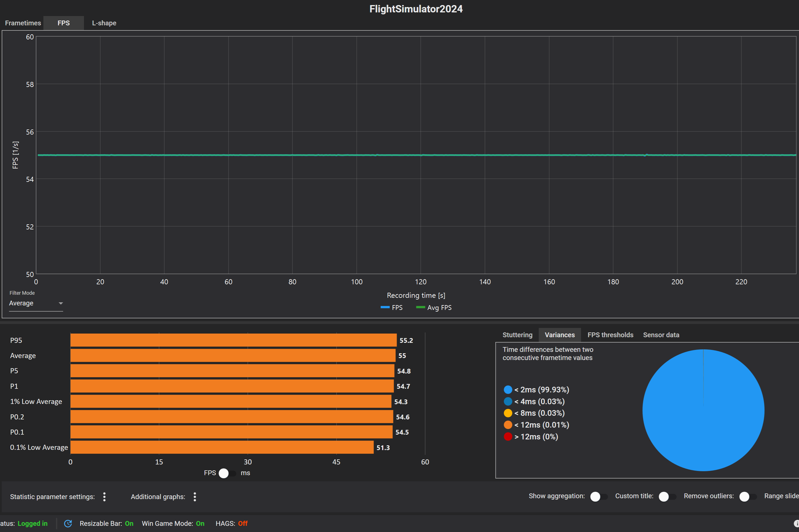Viewport: 799px width, 532px height.
Task: Toggle the FPS / ms unit switch
Action: pos(227,473)
